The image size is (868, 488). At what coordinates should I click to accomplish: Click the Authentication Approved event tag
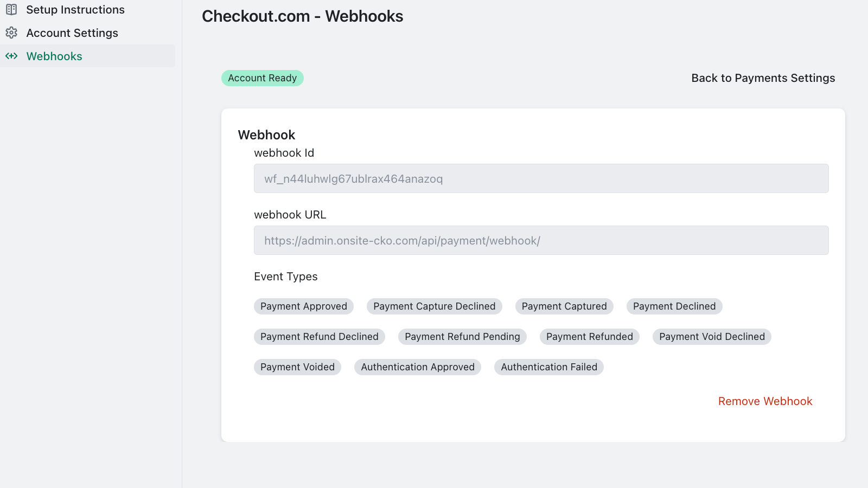tap(418, 367)
